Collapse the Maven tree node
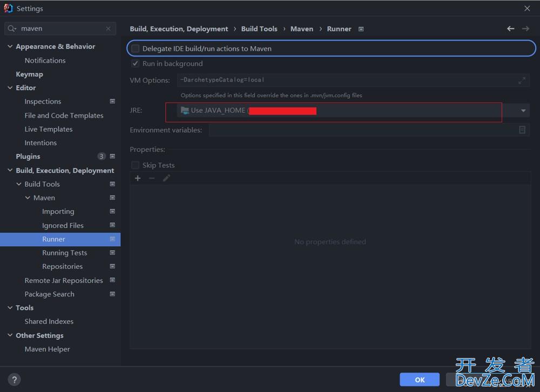This screenshot has height=392, width=540. [28, 198]
